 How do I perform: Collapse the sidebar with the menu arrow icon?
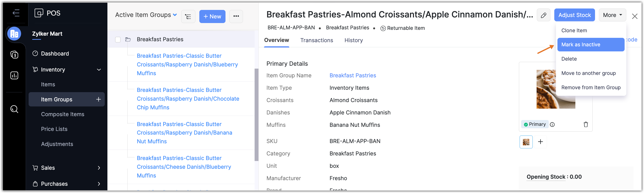[x=16, y=13]
